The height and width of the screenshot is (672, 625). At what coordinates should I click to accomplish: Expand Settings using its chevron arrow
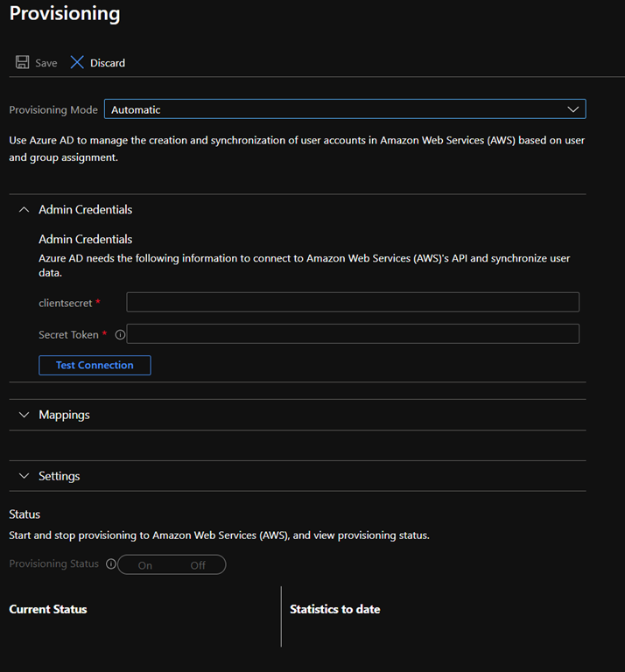pyautogui.click(x=24, y=476)
